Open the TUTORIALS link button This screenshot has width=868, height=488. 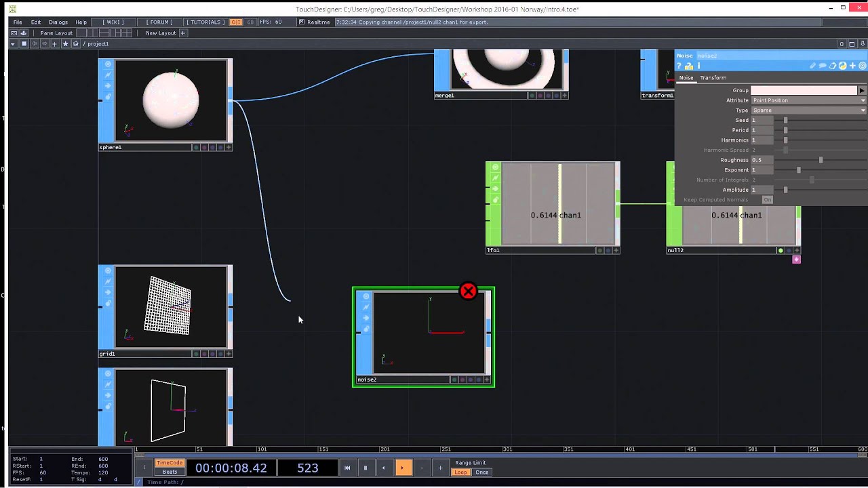click(x=205, y=22)
